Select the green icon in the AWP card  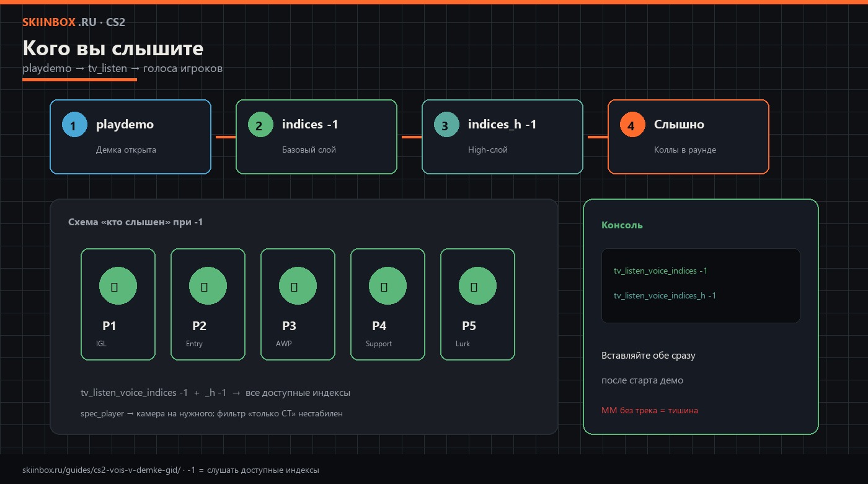[298, 286]
